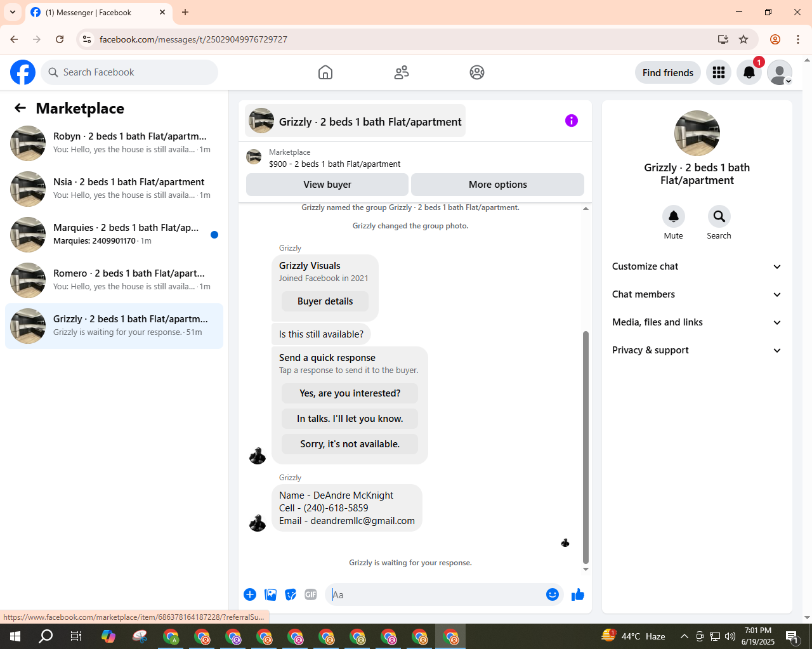
Task: Bookmark this tab with the star icon
Action: [743, 39]
